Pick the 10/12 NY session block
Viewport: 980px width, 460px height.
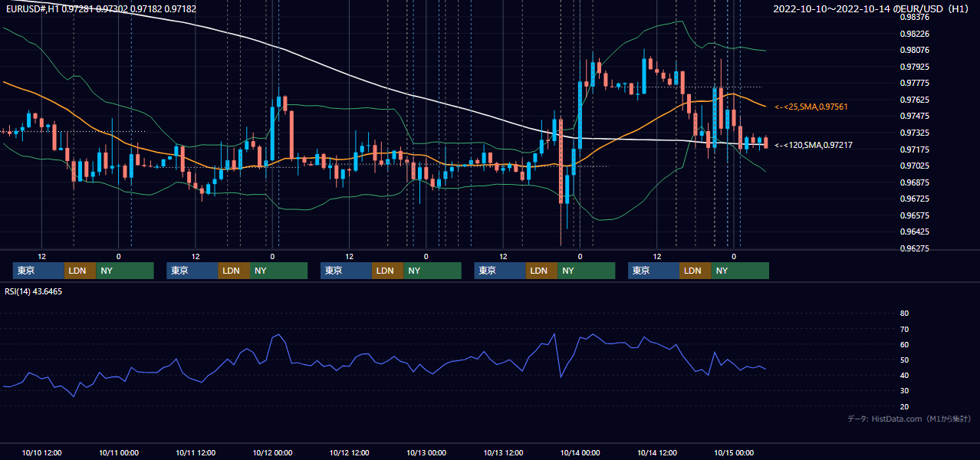pyautogui.click(x=432, y=271)
